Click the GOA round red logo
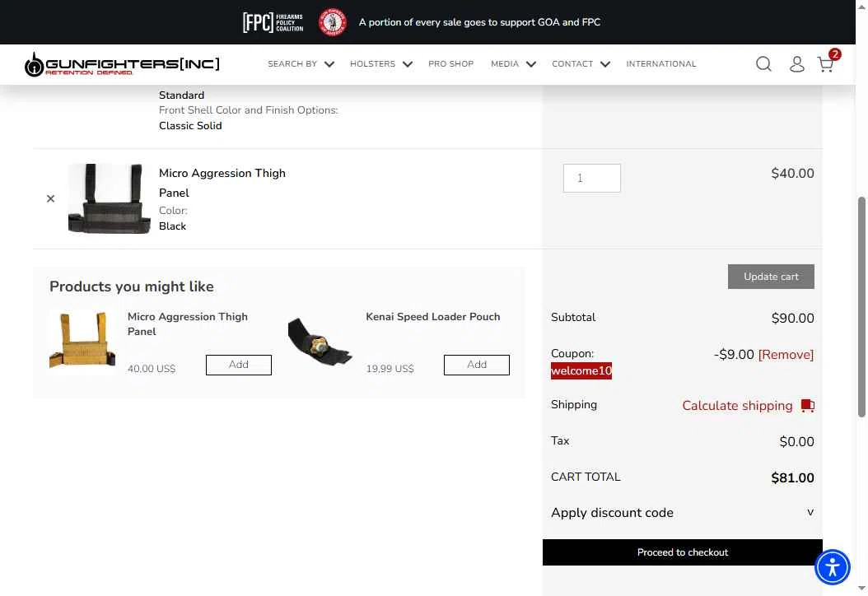The image size is (868, 596). tap(332, 22)
